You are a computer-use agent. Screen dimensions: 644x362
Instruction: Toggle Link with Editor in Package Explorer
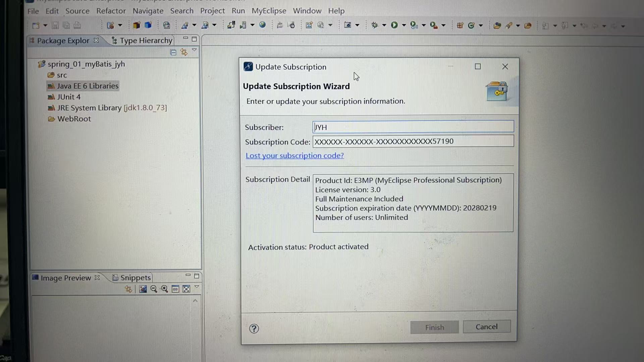click(x=184, y=52)
